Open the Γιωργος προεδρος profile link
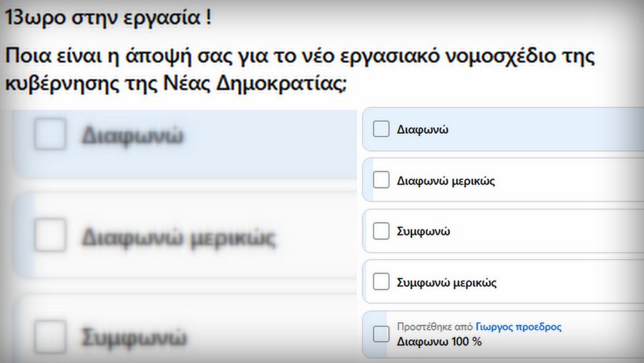The image size is (644, 363). (518, 326)
